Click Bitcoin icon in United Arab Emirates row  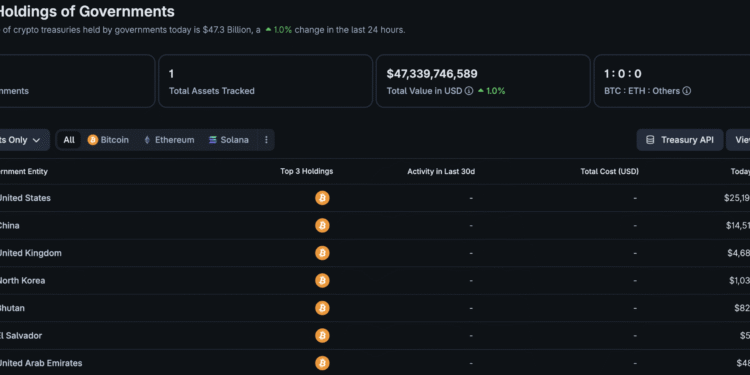pyautogui.click(x=322, y=363)
